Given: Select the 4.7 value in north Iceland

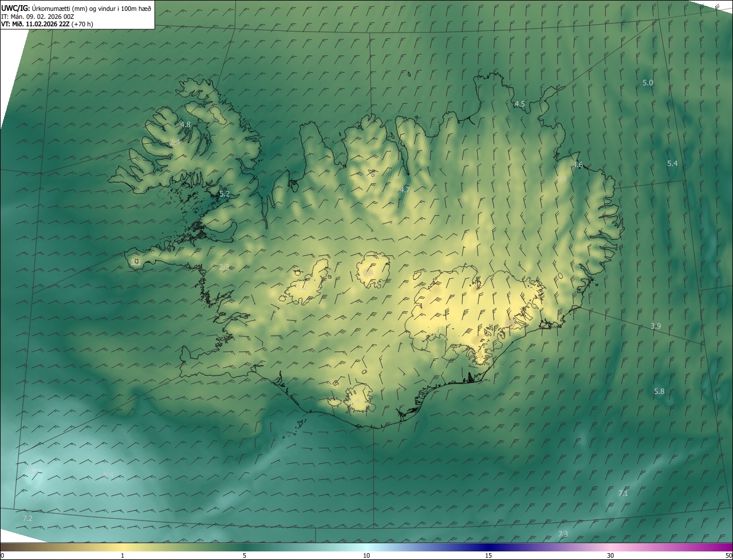Looking at the screenshot, I should [x=405, y=189].
